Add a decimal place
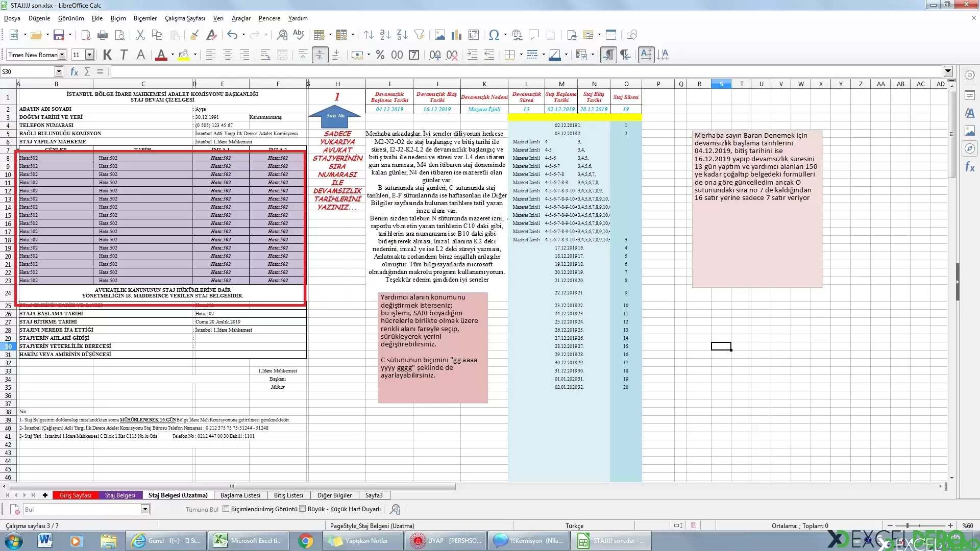The height and width of the screenshot is (551, 980). tap(435, 55)
